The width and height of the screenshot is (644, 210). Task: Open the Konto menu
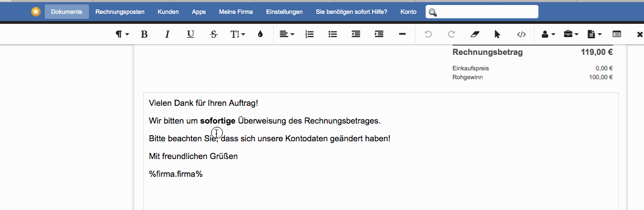pos(409,12)
